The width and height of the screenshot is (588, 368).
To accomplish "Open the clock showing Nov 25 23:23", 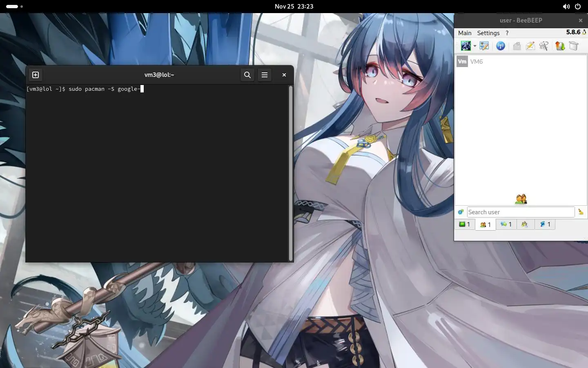I will 294,7.
